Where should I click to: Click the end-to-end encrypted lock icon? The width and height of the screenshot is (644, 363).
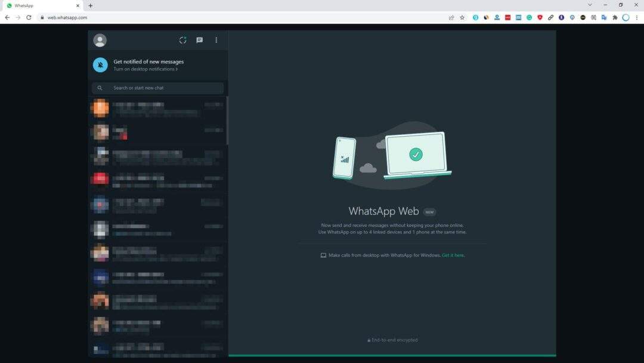click(369, 340)
